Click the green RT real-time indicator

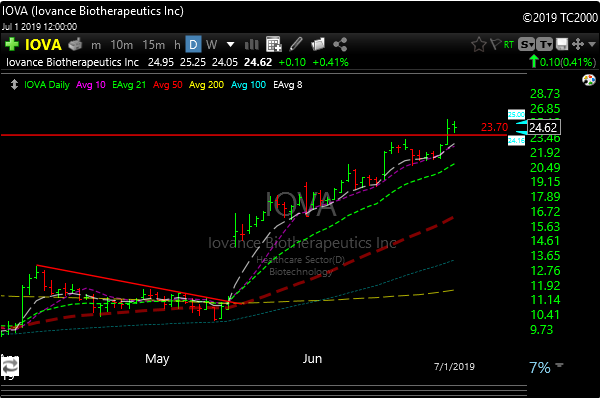509,45
